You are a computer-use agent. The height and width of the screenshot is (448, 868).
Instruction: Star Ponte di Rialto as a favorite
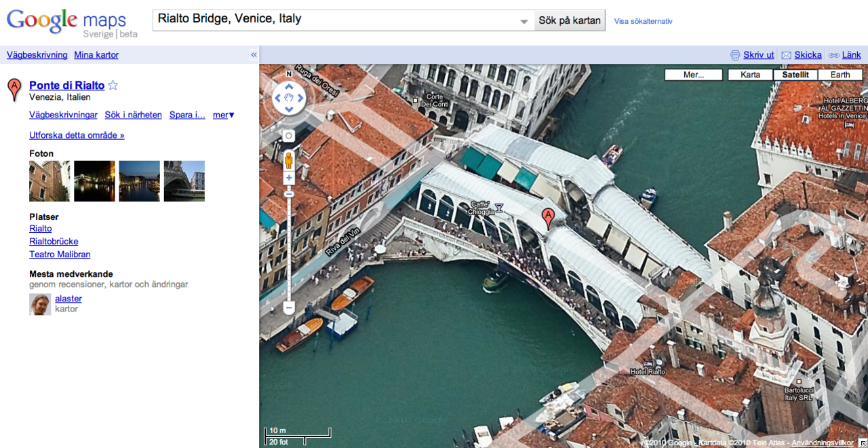click(113, 85)
